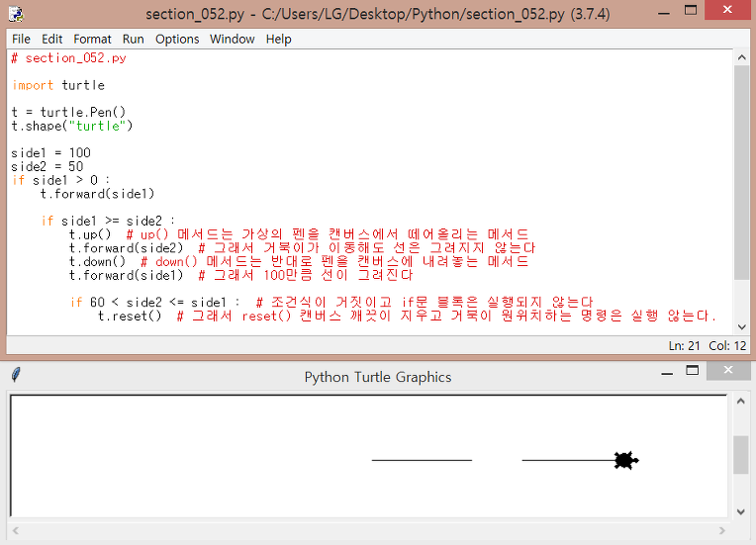Image resolution: width=756 pixels, height=545 pixels.
Task: Click Turtle canvas scrollbar up arrow
Action: tap(740, 401)
